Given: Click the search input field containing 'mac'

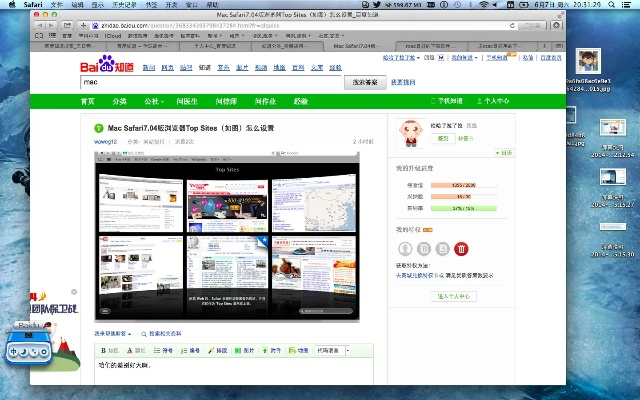Looking at the screenshot, I should [x=210, y=83].
